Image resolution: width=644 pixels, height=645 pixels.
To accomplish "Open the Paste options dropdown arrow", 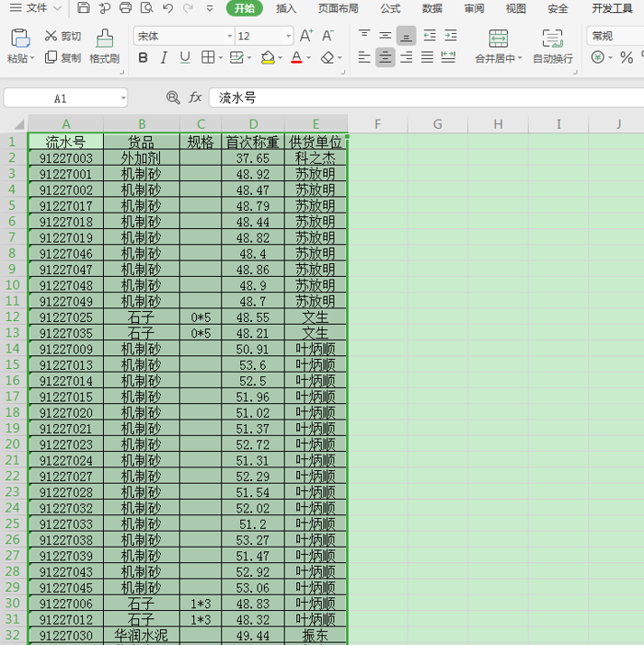I will click(32, 58).
